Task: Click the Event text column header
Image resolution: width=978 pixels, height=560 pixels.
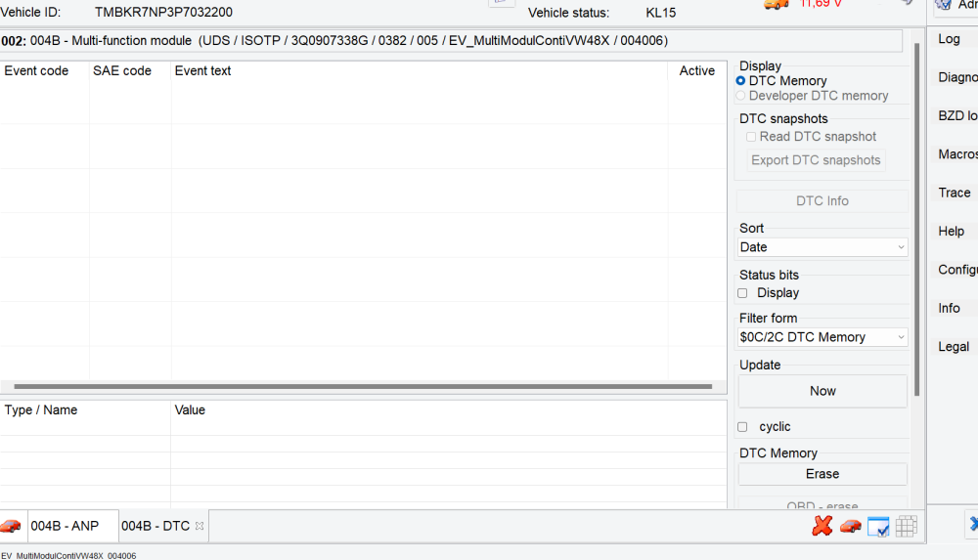Action: point(202,70)
